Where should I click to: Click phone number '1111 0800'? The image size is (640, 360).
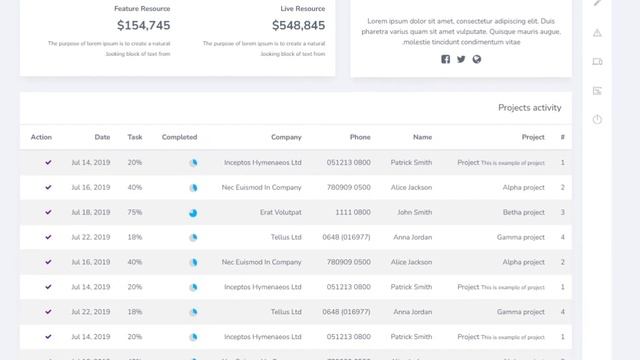coord(353,212)
